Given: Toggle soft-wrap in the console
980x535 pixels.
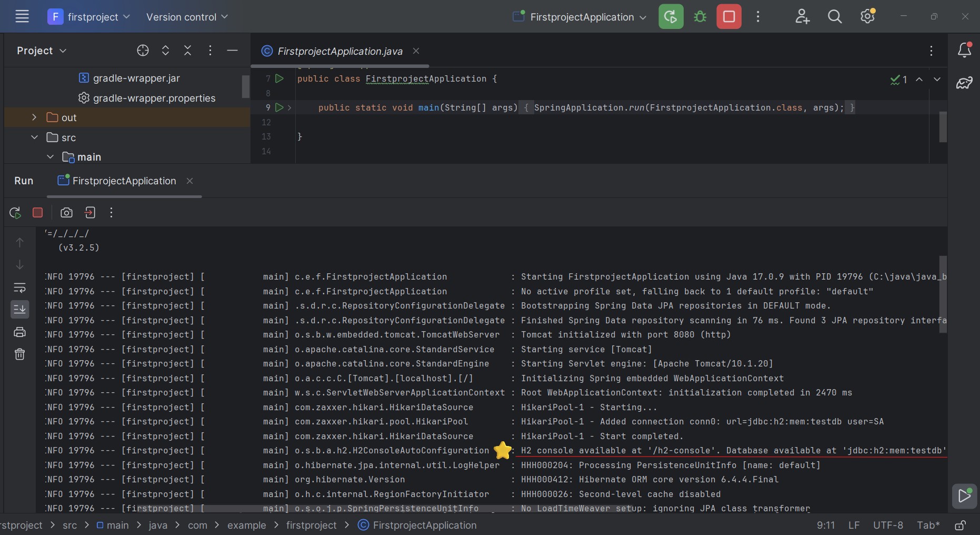Looking at the screenshot, I should 19,288.
